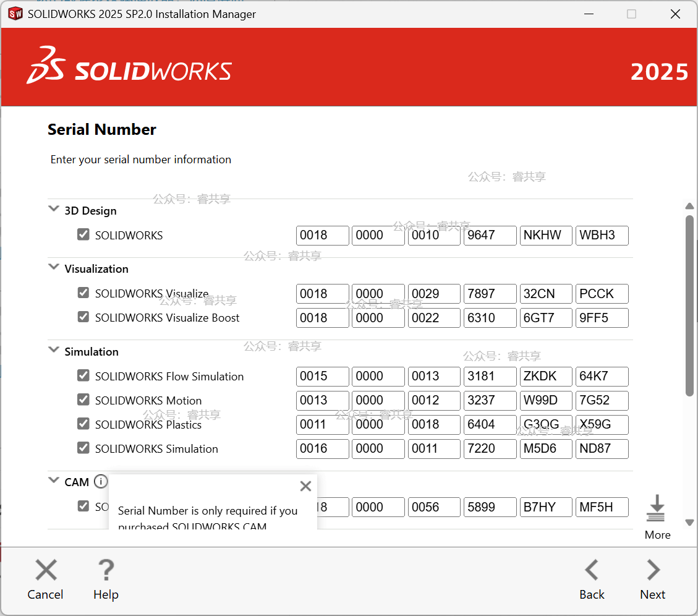Click scrollbar down arrow
698x616 pixels.
[689, 523]
